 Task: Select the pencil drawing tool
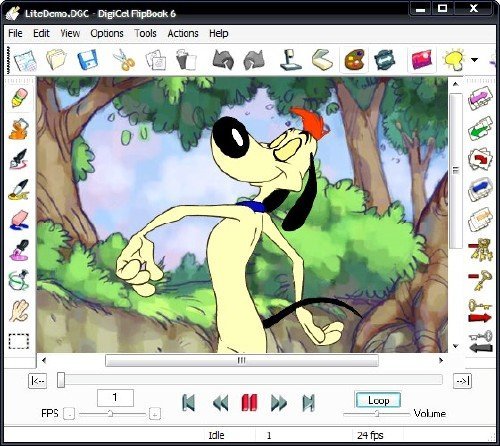tap(19, 98)
